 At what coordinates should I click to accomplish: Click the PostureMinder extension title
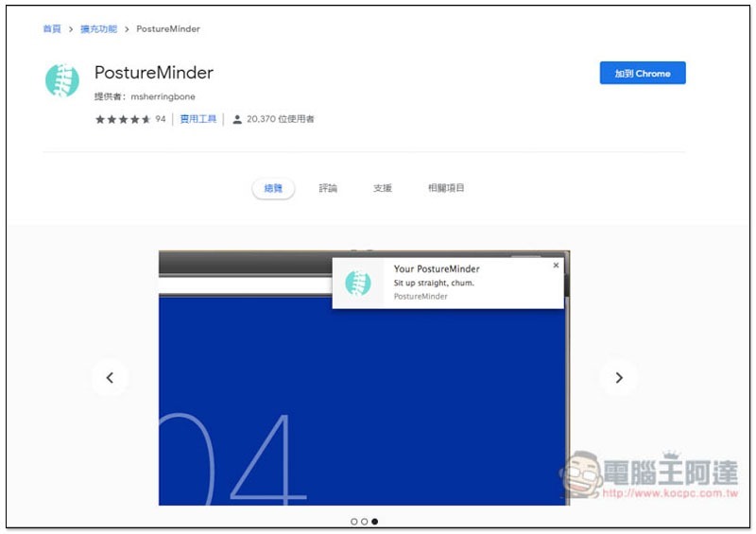point(154,73)
